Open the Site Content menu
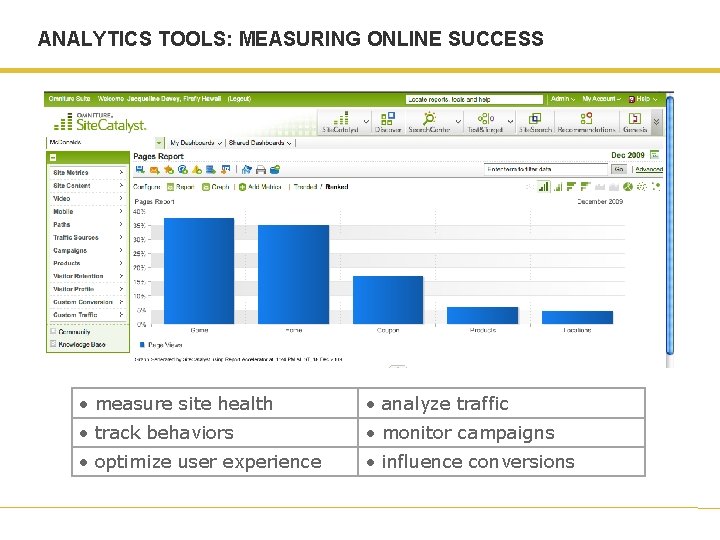The height and width of the screenshot is (540, 720). click(x=88, y=186)
